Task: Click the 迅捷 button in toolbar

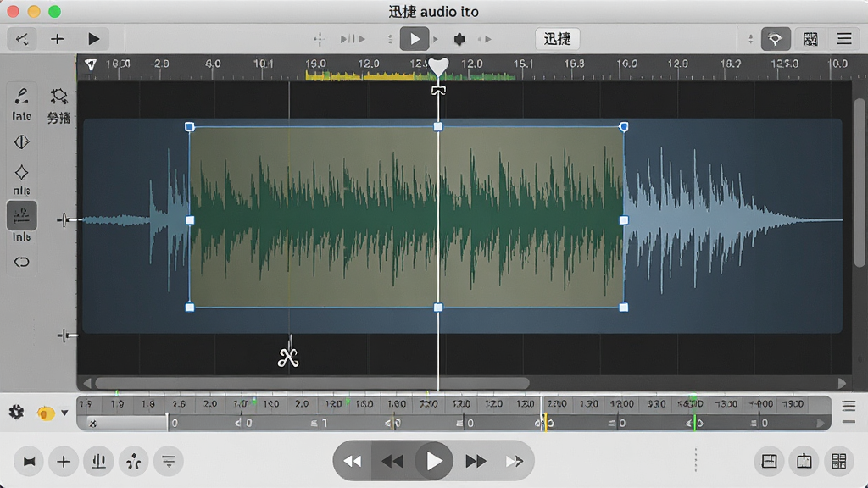Action: pyautogui.click(x=558, y=39)
